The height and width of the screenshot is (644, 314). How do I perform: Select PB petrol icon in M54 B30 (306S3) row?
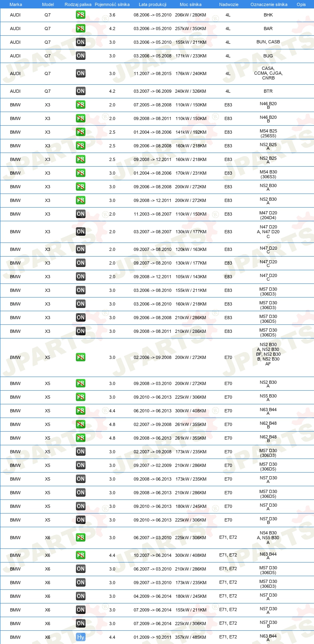coord(81,173)
